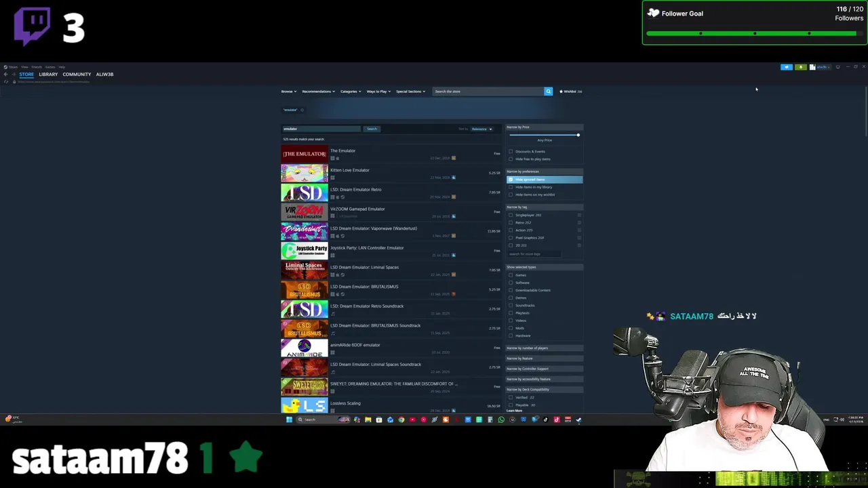
Task: Expand Narrow by Controller Support section
Action: click(x=545, y=369)
